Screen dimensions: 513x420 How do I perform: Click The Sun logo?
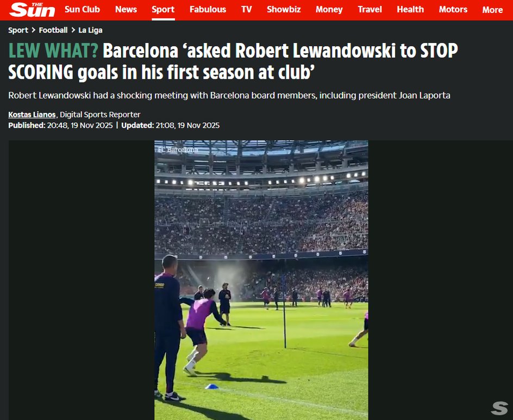tap(32, 9)
